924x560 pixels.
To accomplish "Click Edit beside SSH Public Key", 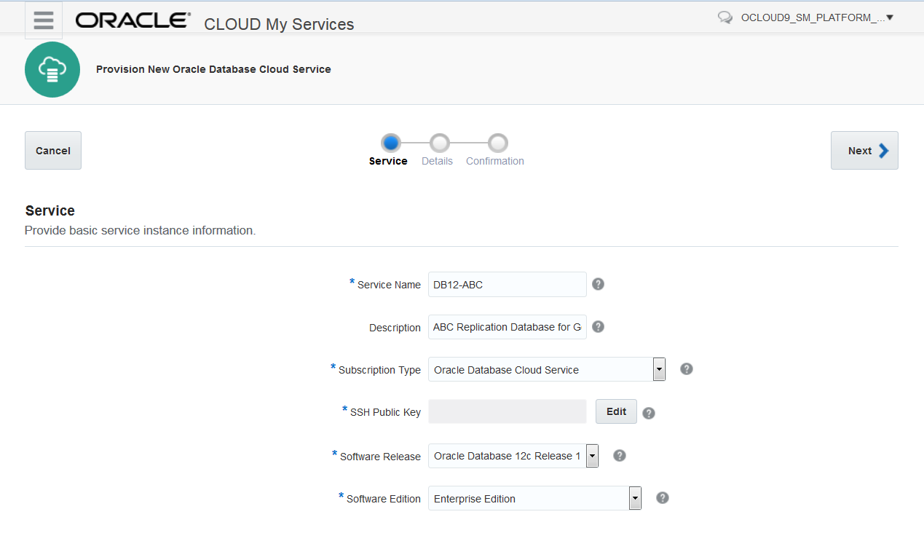I will tap(616, 411).
